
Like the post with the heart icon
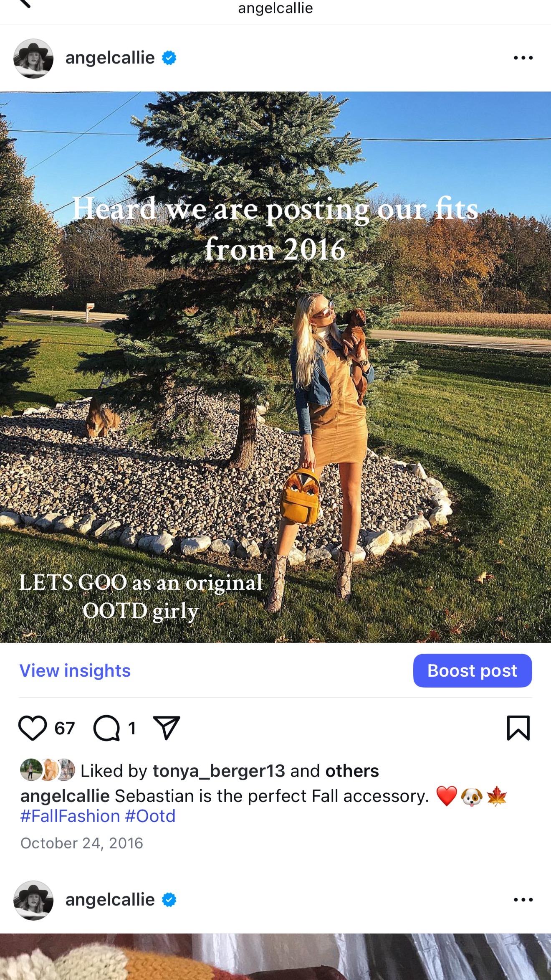33,728
